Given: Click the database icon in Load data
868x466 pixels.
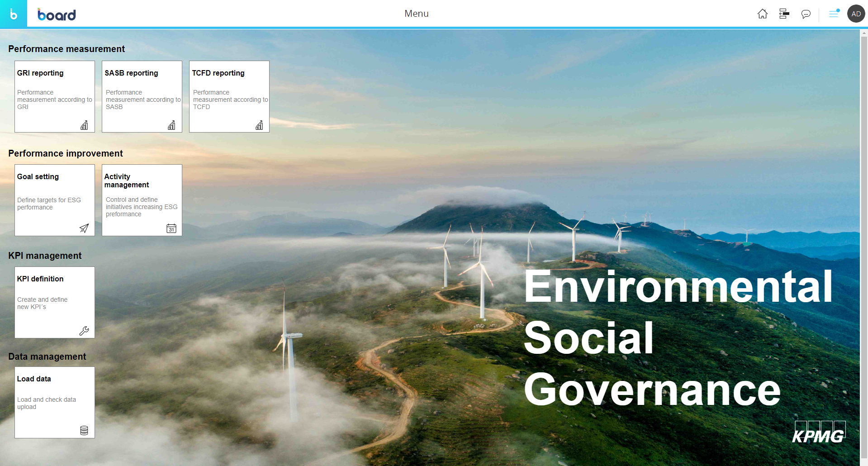Looking at the screenshot, I should pyautogui.click(x=84, y=430).
